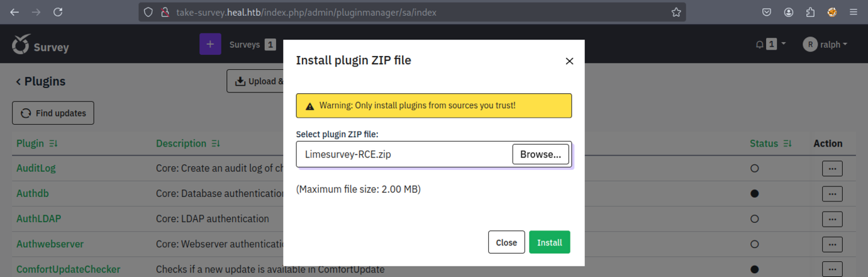
Task: Toggle the AuditLog status circle
Action: tap(755, 169)
